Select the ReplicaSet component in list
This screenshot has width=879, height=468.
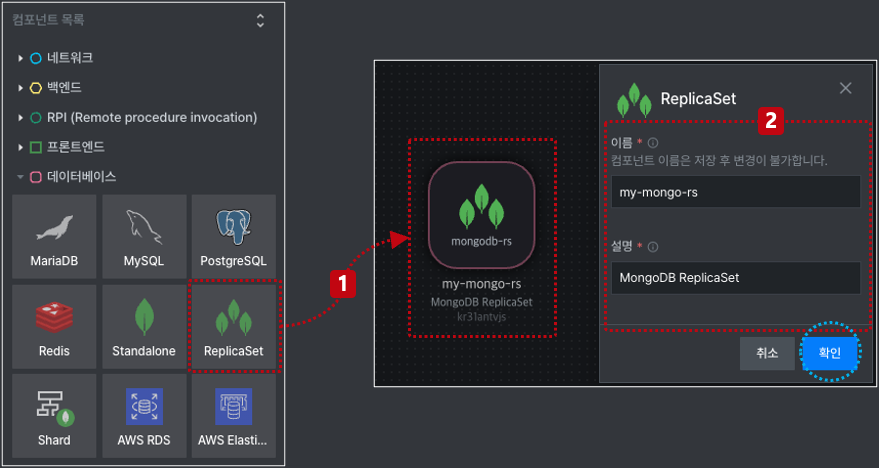click(234, 326)
